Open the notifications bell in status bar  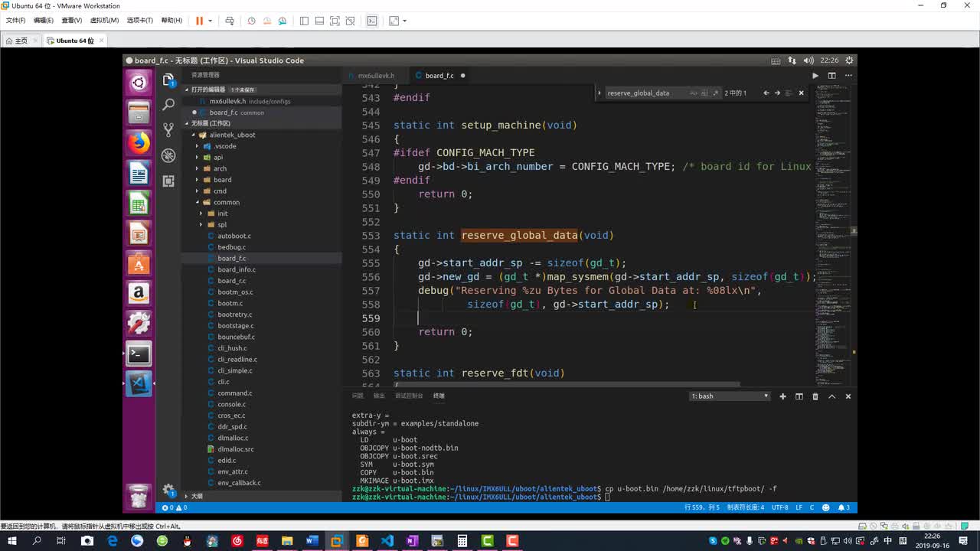pos(844,507)
